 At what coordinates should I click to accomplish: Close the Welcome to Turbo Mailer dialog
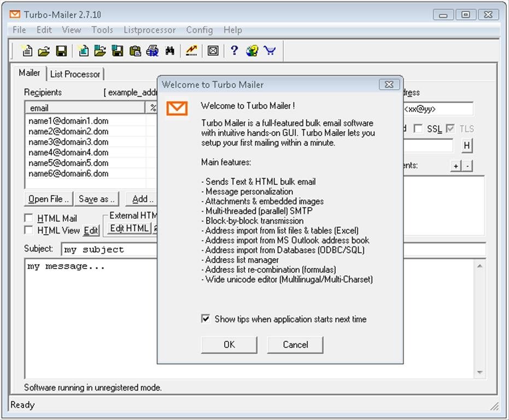[389, 84]
